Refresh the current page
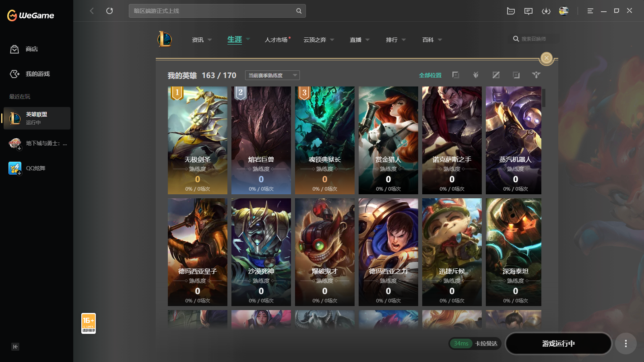 [109, 11]
